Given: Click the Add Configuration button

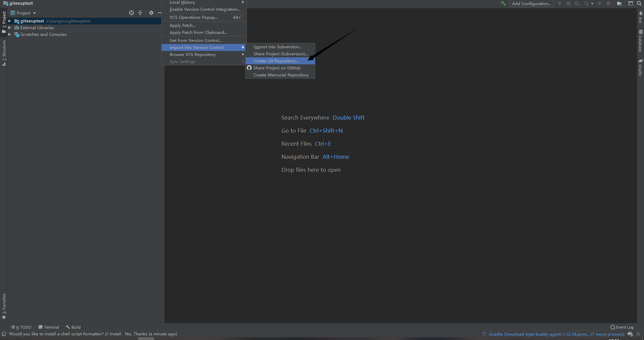Looking at the screenshot, I should [531, 4].
